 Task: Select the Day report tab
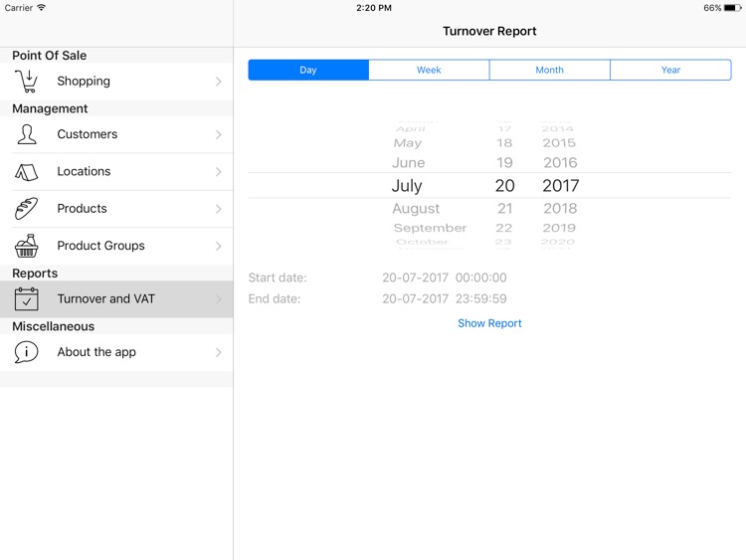point(308,70)
